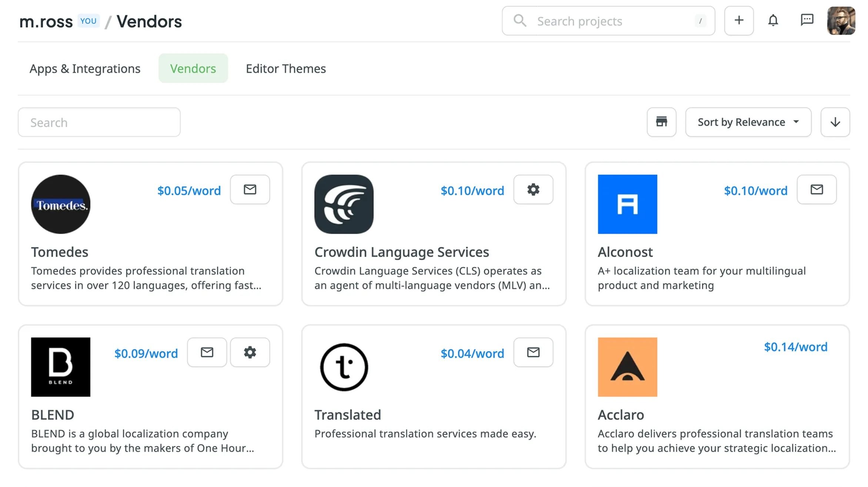Screen dimensions: 868x487
Task: Open the notifications bell
Action: [773, 21]
